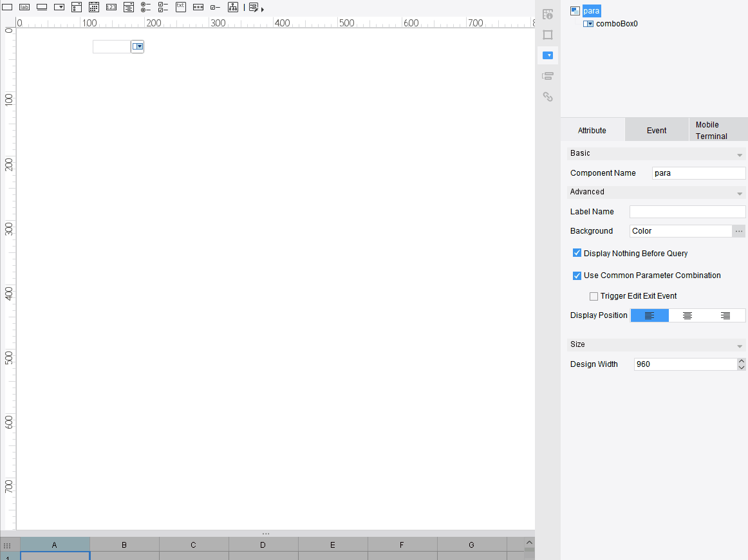Screen dimensions: 748x560
Task: Select the radio group widget icon
Action: click(146, 7)
